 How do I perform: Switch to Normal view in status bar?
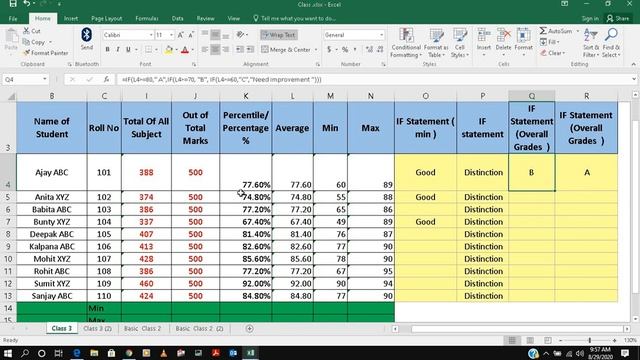pos(512,340)
